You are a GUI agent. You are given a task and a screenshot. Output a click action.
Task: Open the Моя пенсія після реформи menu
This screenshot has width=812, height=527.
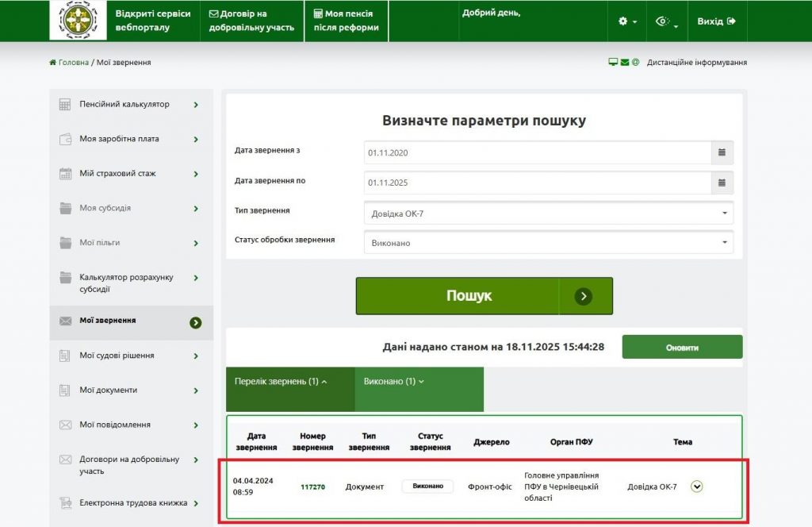pos(346,20)
